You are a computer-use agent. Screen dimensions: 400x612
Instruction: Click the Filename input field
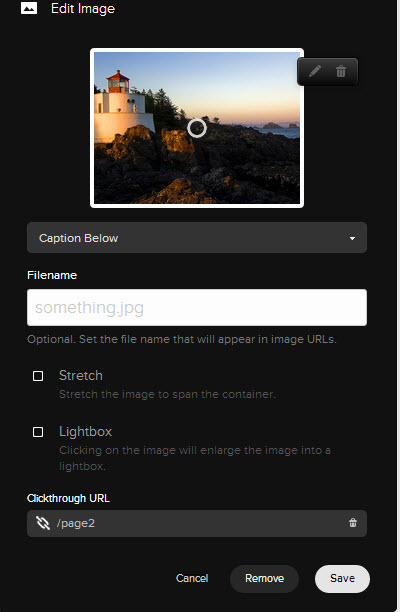pos(197,308)
